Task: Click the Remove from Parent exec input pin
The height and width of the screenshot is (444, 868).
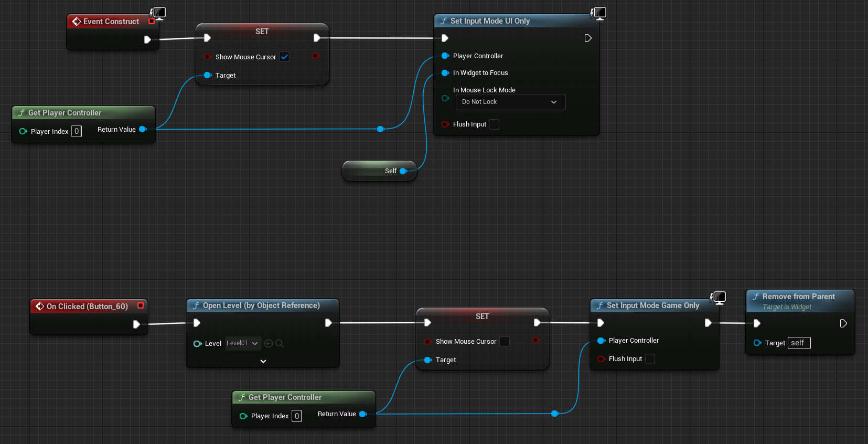Action: [x=757, y=323]
